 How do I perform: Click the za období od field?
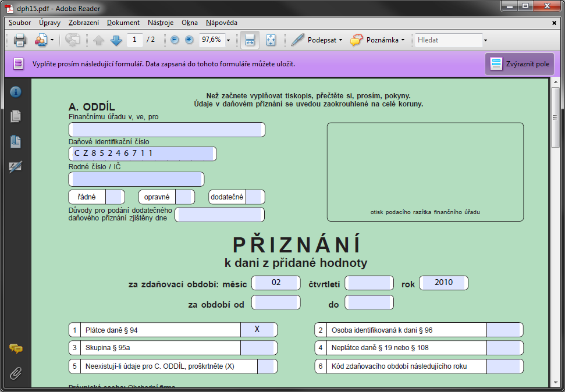[x=276, y=302]
